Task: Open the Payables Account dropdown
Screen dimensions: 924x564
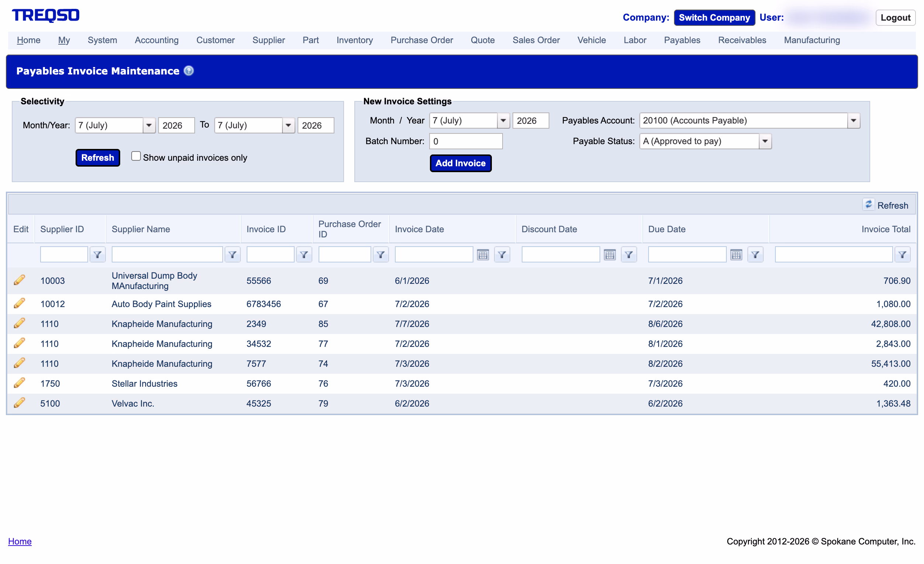Action: coord(854,121)
